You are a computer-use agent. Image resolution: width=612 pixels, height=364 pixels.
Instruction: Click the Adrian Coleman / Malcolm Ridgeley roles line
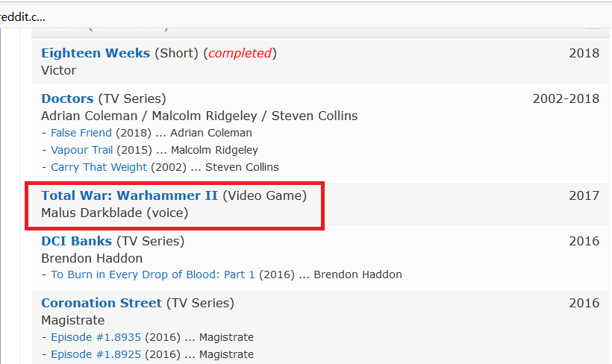pyautogui.click(x=199, y=116)
